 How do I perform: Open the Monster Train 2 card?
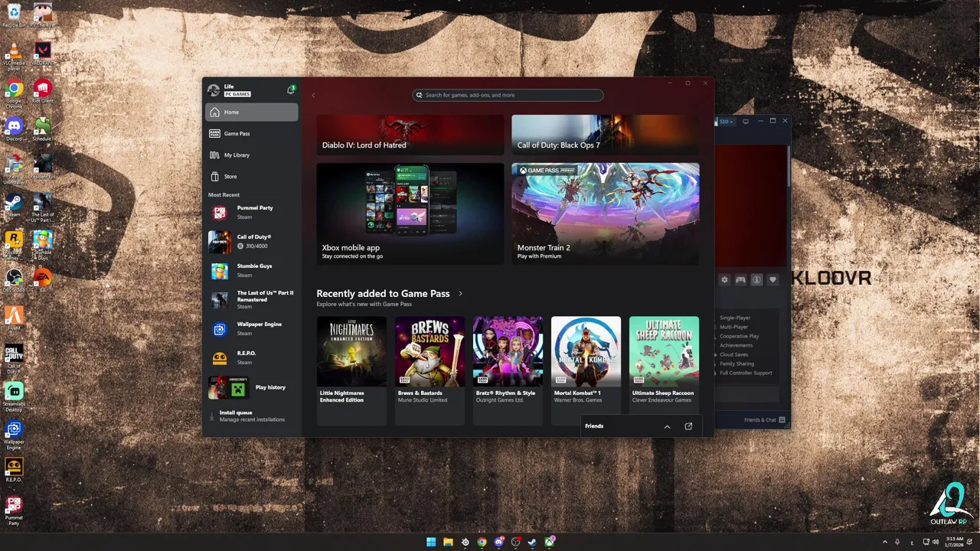pos(605,214)
